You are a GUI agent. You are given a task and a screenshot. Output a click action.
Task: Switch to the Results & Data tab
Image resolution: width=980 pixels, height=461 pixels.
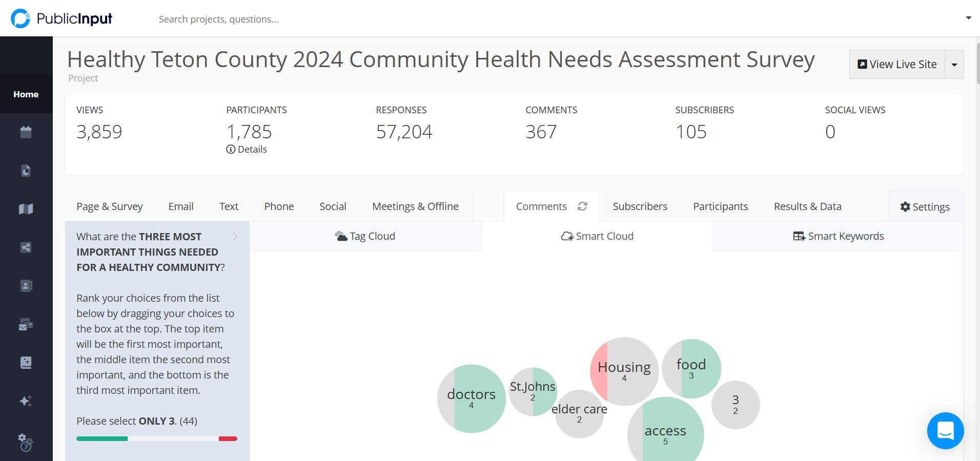[x=807, y=206]
